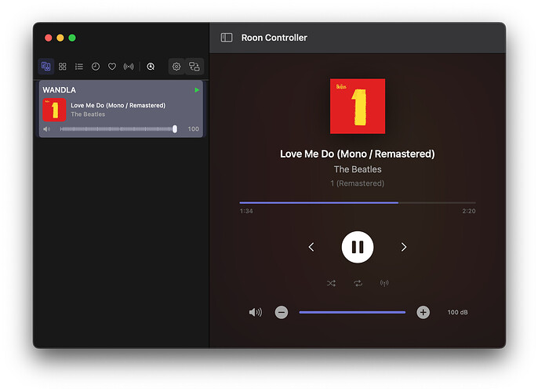Open the zones view icon in toolbar

[46, 67]
